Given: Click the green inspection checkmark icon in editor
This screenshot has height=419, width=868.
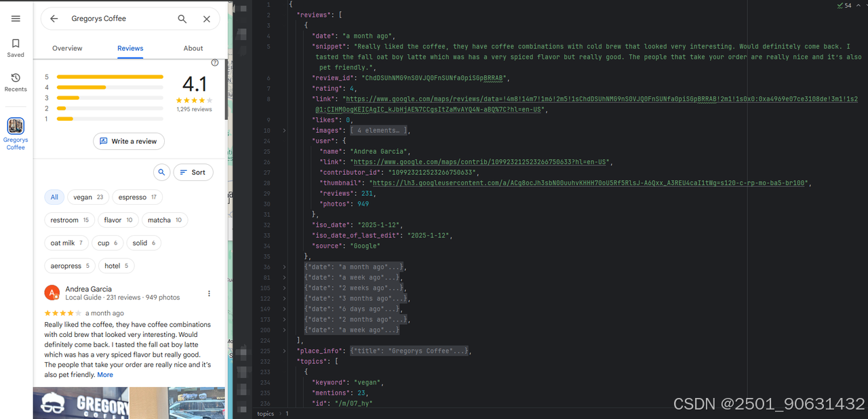Looking at the screenshot, I should (x=840, y=5).
